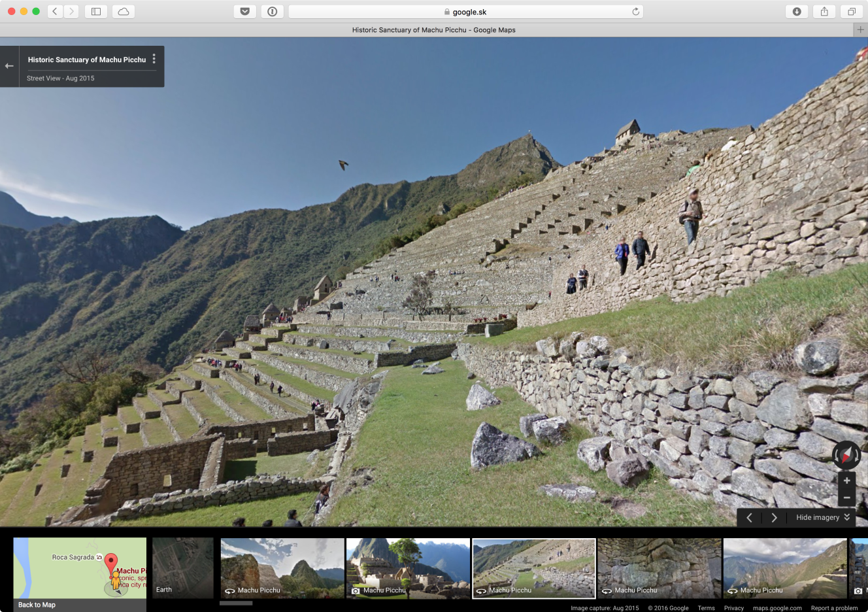Reset orientation with the compass
The width and height of the screenshot is (868, 612).
point(846,455)
